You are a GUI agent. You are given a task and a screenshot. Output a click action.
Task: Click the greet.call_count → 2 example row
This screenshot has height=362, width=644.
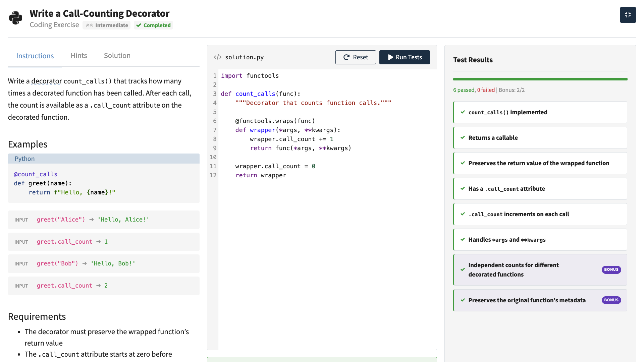pyautogui.click(x=104, y=286)
